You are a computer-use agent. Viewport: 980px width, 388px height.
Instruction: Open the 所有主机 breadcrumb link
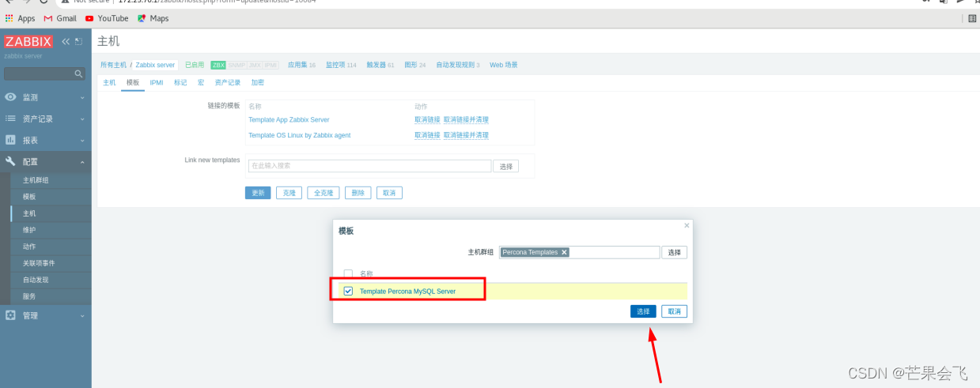(x=113, y=65)
